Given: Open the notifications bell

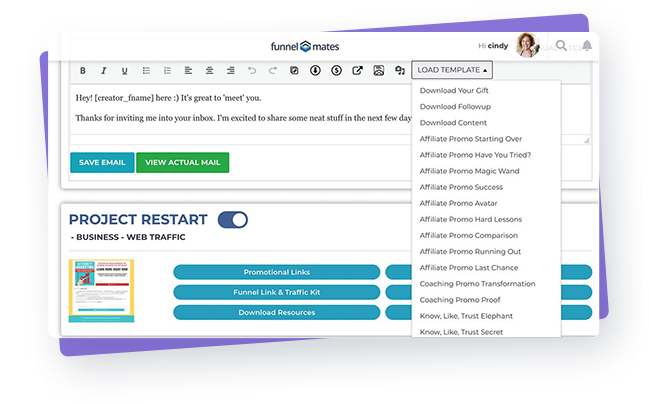Looking at the screenshot, I should [x=587, y=46].
